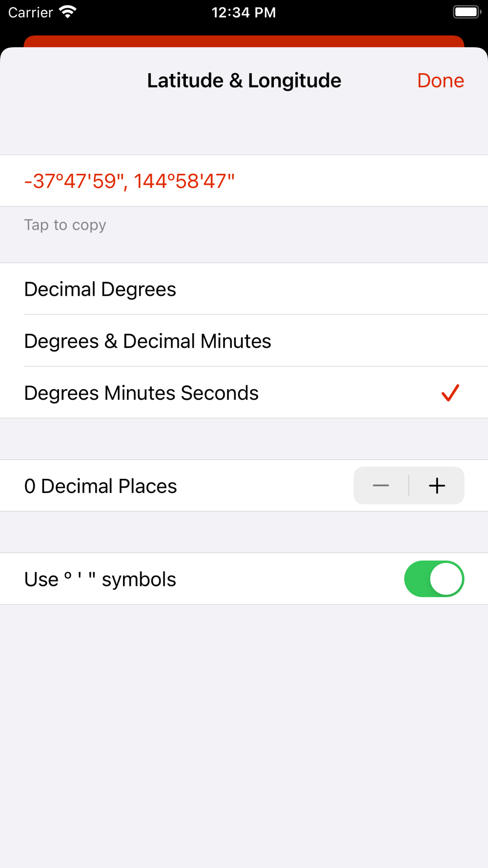Tap the Done button
This screenshot has width=488, height=868.
pyautogui.click(x=440, y=81)
